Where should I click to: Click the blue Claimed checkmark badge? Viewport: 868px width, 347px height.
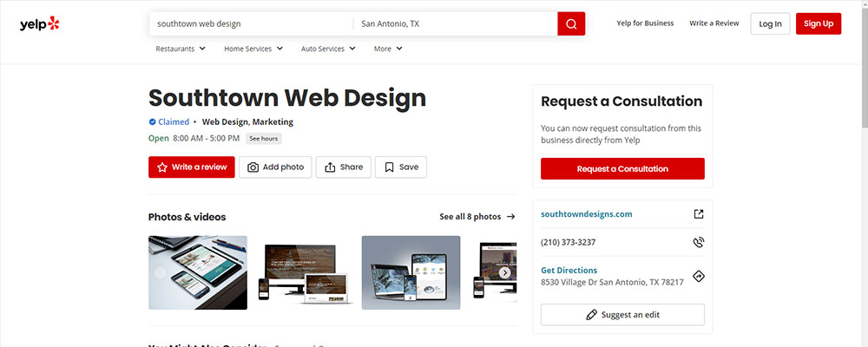(x=152, y=121)
